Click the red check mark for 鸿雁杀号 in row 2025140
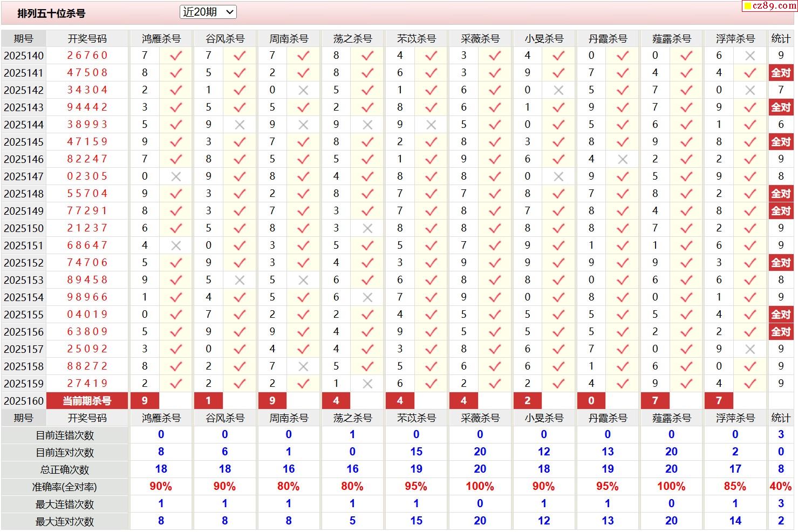798x532 pixels. pyautogui.click(x=176, y=56)
